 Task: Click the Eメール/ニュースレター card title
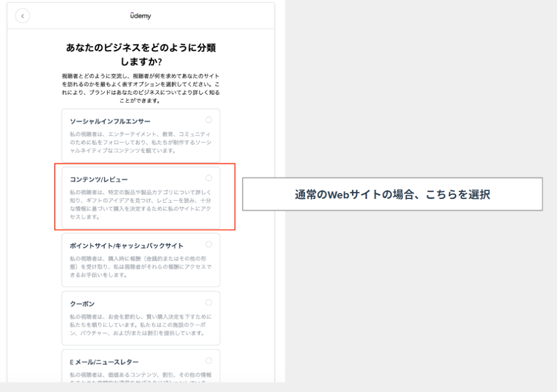104,362
